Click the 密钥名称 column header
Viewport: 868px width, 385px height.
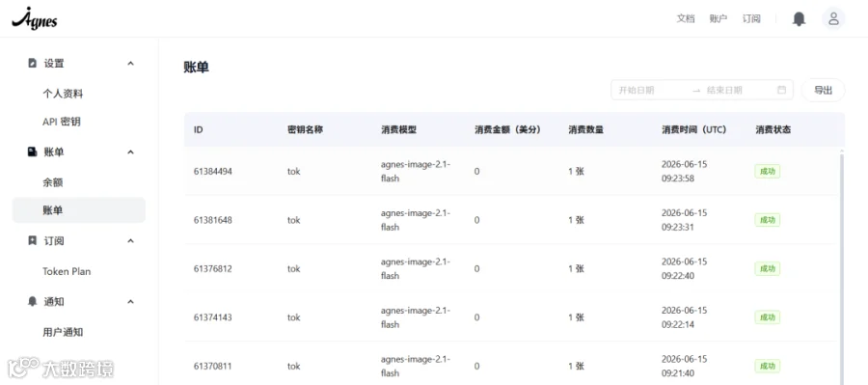[x=305, y=129]
